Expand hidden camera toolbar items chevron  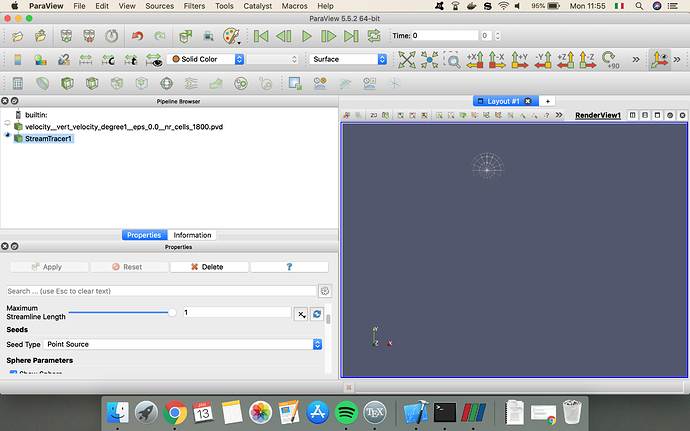(x=636, y=59)
